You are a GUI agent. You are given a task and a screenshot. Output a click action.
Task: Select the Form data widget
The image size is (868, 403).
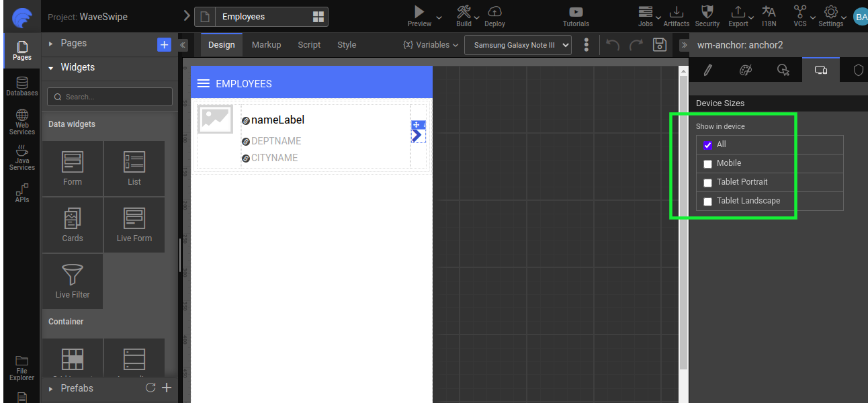click(72, 168)
